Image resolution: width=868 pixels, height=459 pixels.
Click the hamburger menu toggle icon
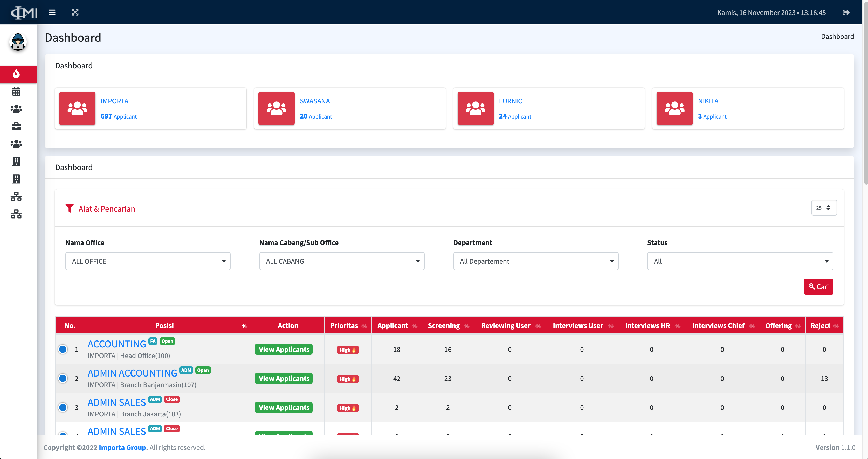click(52, 12)
